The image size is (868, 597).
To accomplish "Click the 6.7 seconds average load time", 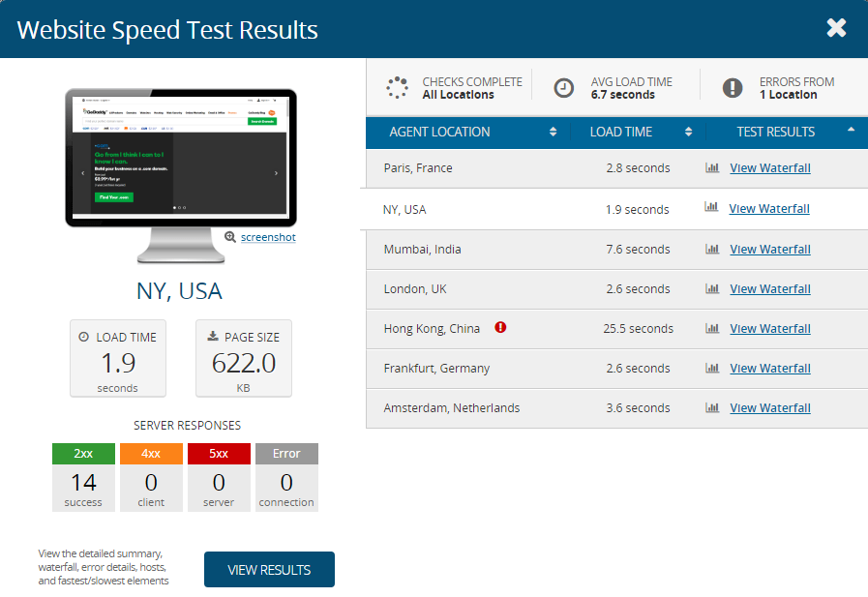I will 623,95.
